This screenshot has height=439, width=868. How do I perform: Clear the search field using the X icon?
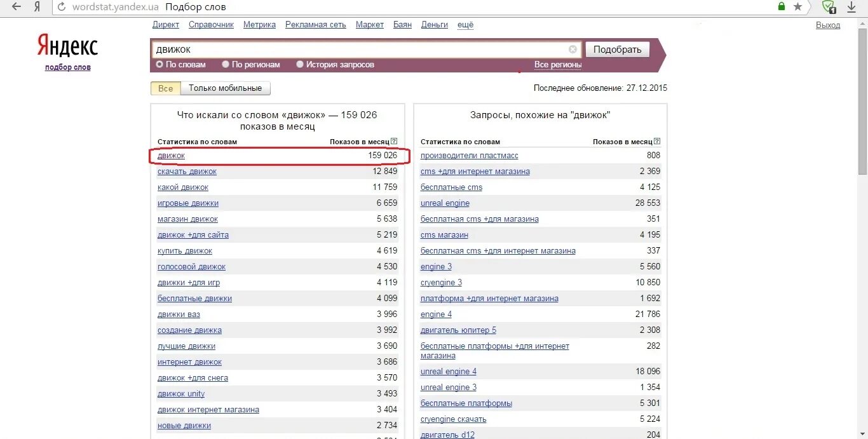coord(573,49)
